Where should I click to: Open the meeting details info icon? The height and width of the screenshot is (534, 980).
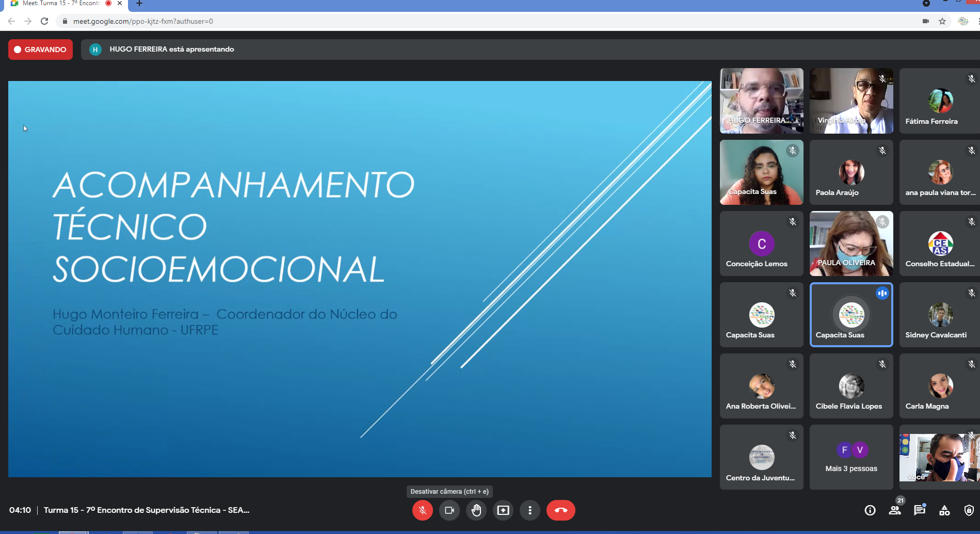[870, 510]
